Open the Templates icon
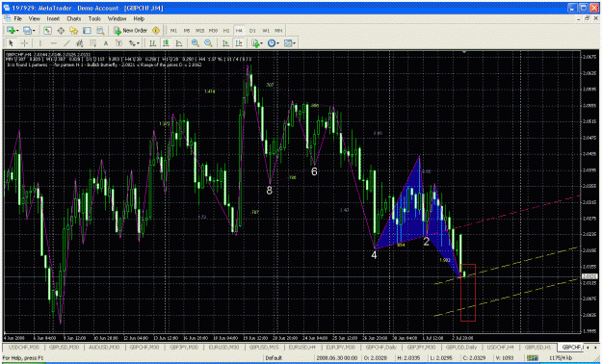Viewport: 602px width, 364px height. pyautogui.click(x=288, y=43)
